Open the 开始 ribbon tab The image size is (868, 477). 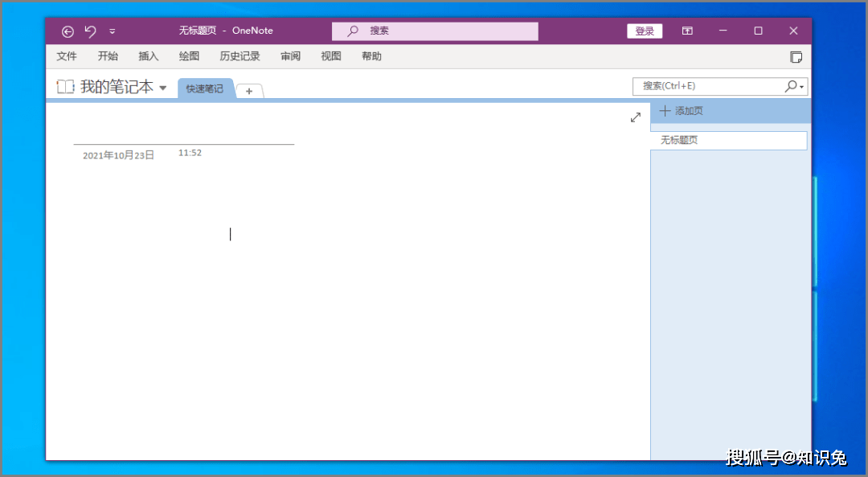tap(108, 56)
